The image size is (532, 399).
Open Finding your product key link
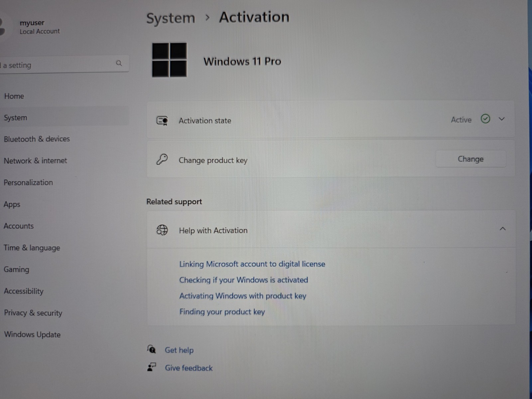222,312
